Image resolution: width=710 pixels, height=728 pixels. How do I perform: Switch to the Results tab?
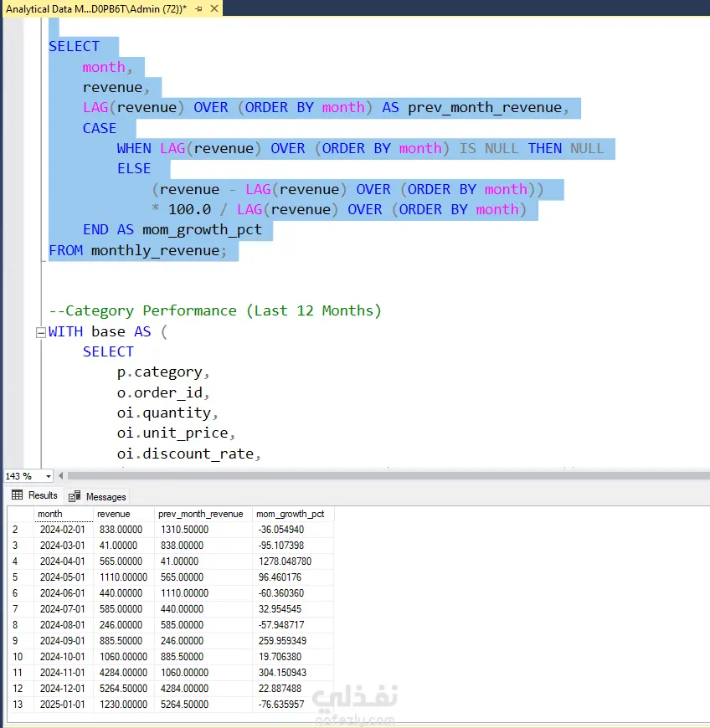pos(35,495)
